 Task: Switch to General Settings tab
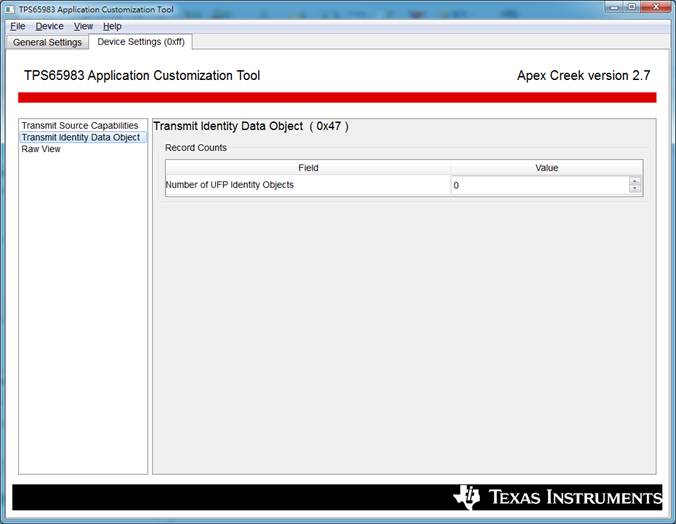tap(47, 42)
